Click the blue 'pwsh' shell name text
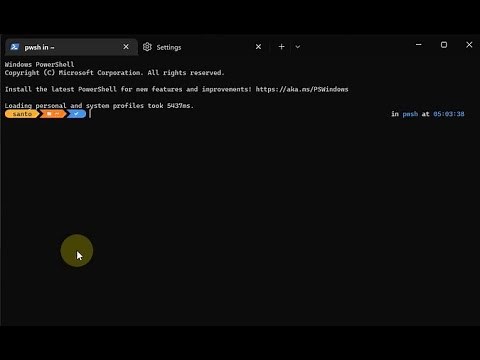The height and width of the screenshot is (360, 480). coord(410,114)
